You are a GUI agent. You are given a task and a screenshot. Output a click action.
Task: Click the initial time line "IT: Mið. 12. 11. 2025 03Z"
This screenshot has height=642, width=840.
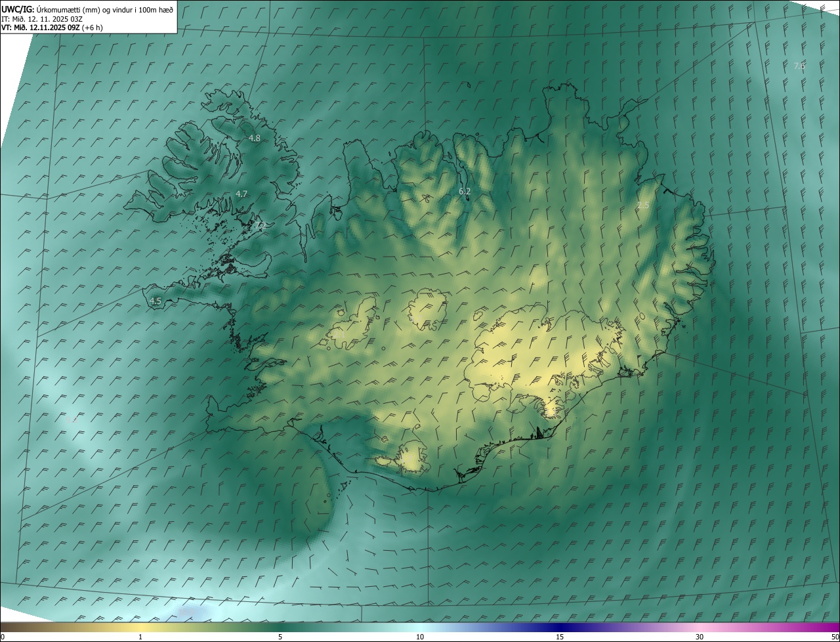(43, 18)
